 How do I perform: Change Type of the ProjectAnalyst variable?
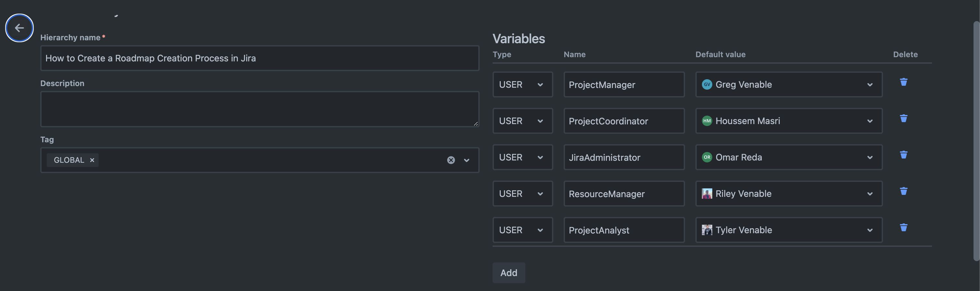point(522,230)
